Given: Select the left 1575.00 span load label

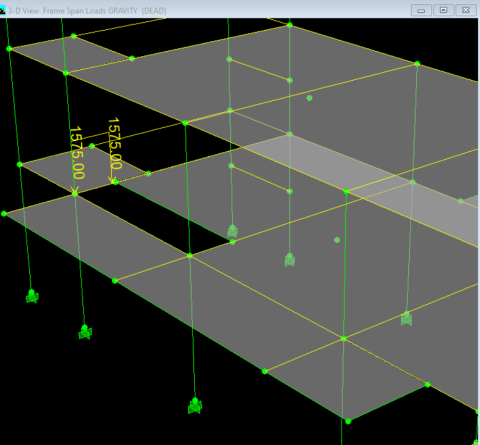Looking at the screenshot, I should (x=77, y=152).
